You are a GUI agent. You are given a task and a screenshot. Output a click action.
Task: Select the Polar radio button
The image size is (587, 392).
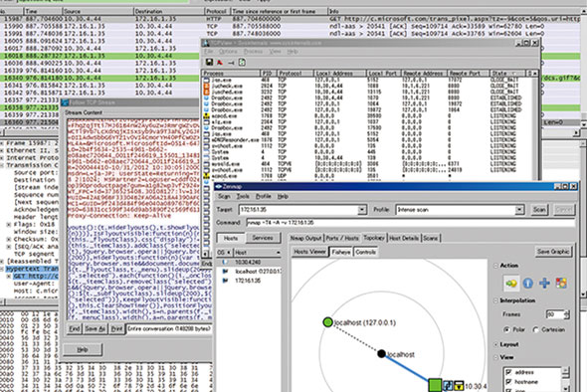(506, 329)
